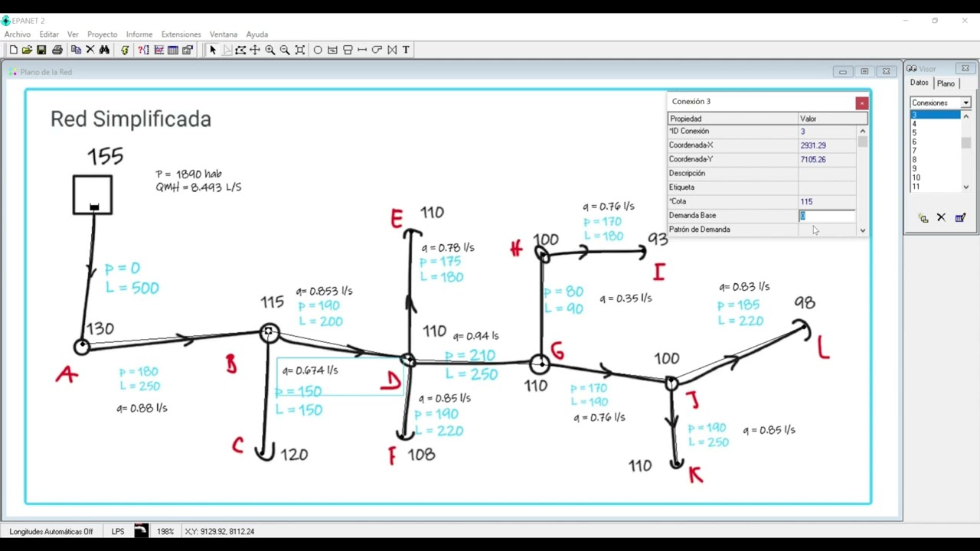This screenshot has height=551, width=980.
Task: Activate the Select Region tool
Action: pyautogui.click(x=240, y=50)
